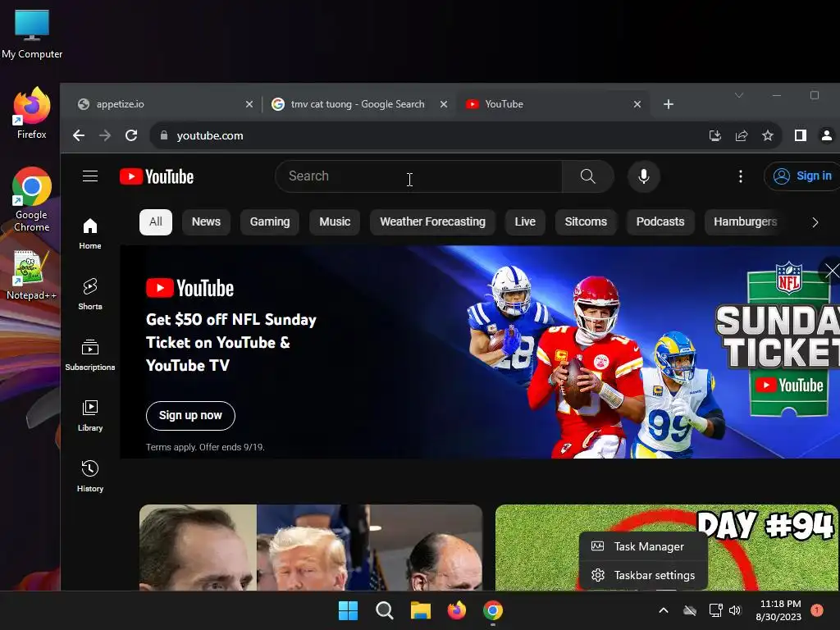Select the Podcasts category chip
The height and width of the screenshot is (630, 840).
(x=660, y=221)
